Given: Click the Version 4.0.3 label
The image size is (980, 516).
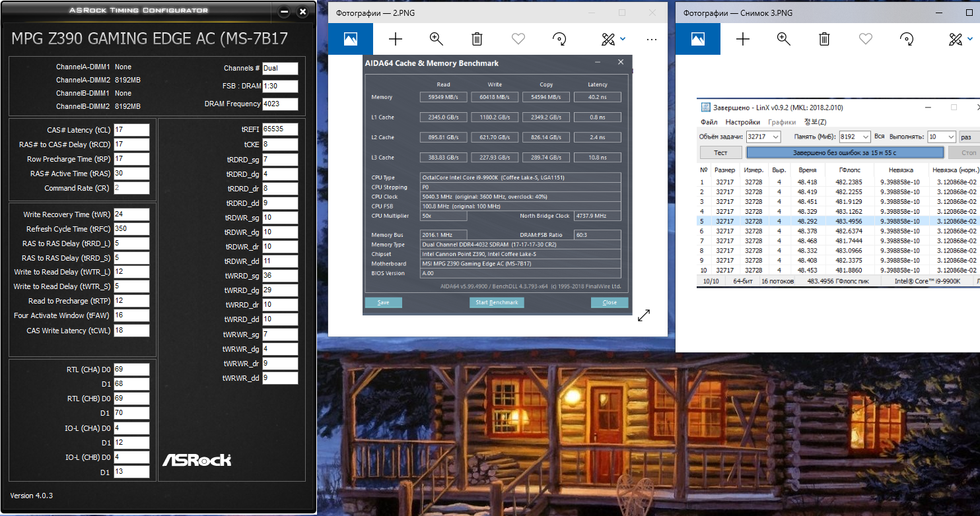Looking at the screenshot, I should coord(32,496).
